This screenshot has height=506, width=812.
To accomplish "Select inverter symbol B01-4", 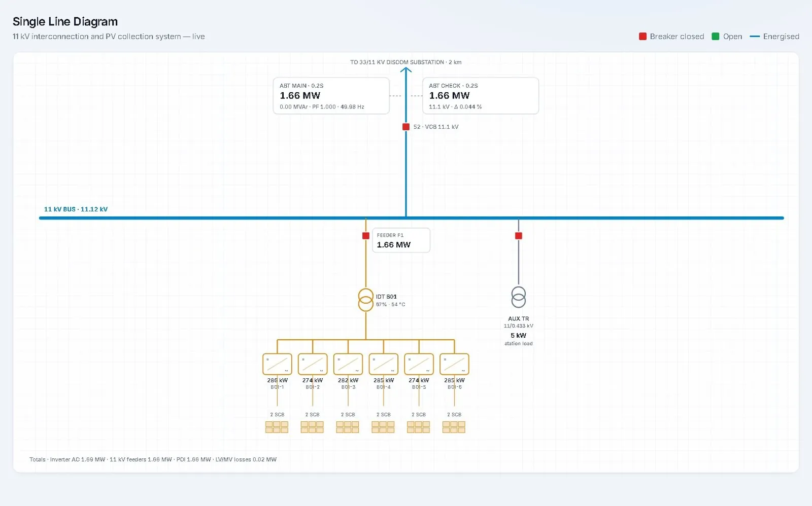I will click(384, 365).
